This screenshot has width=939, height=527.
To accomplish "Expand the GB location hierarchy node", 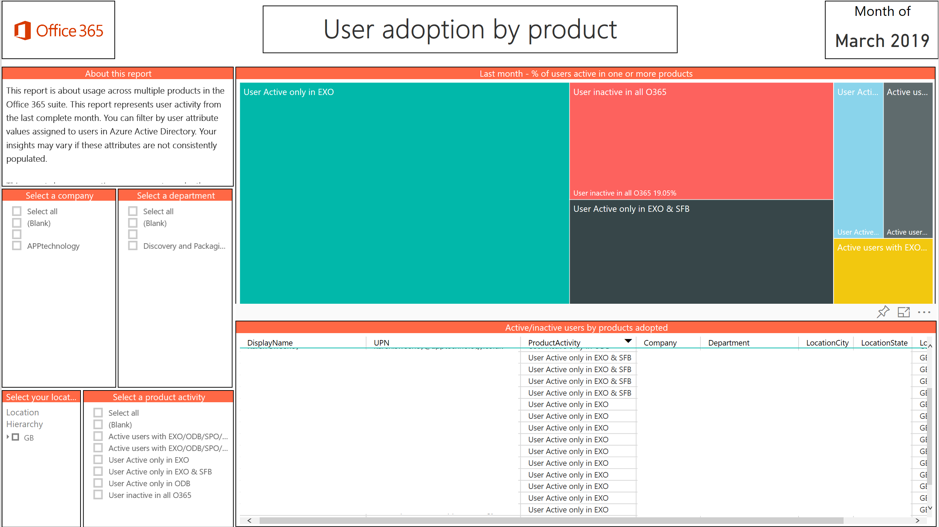I will pos(8,438).
